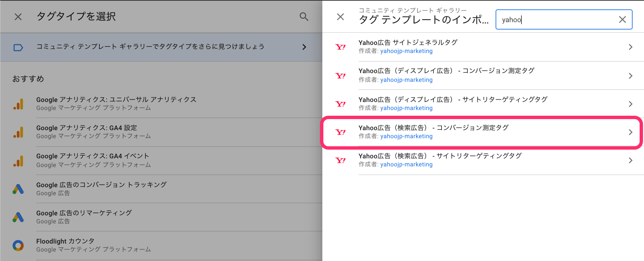Open author link under display サイトリターゲティングタグ

click(406, 108)
